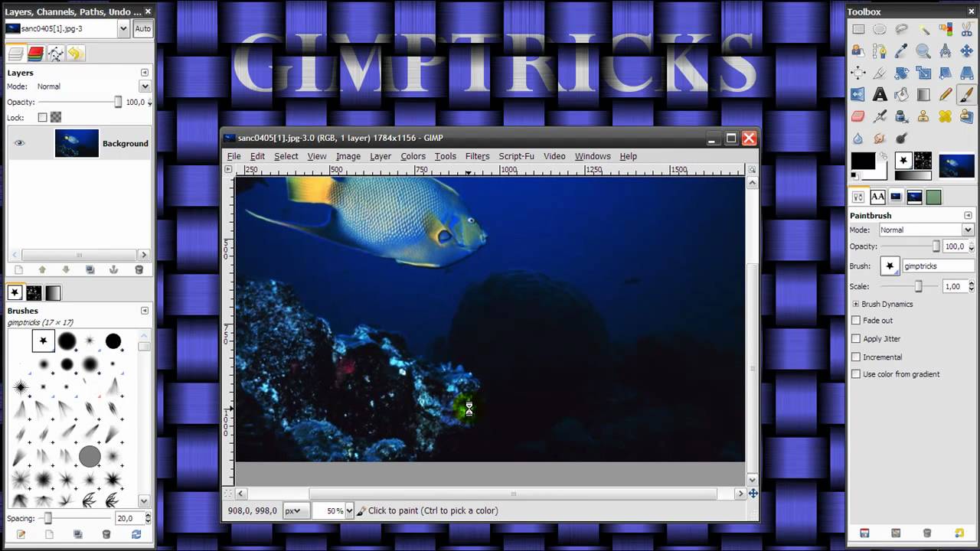The image size is (980, 551).
Task: Open the Layer menu
Action: (x=381, y=156)
